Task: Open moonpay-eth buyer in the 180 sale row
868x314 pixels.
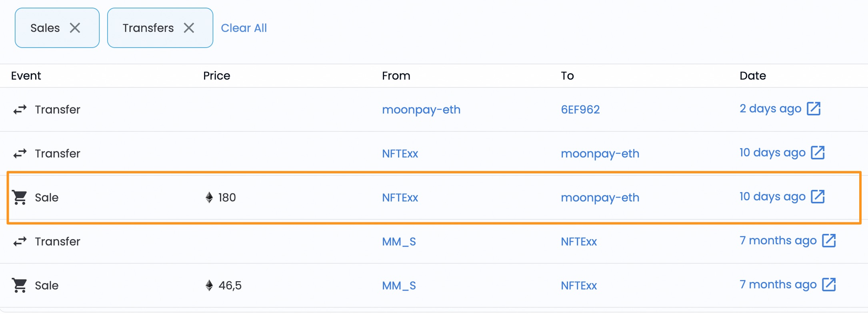Action: (600, 198)
